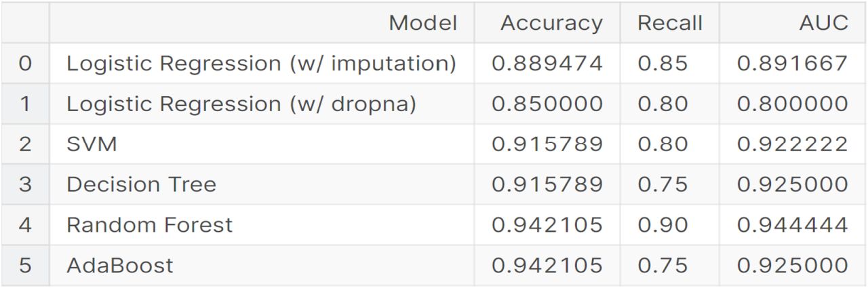Viewport: 868px width, 288px height.
Task: Click the AUC value 0.922222
Action: 792,144
